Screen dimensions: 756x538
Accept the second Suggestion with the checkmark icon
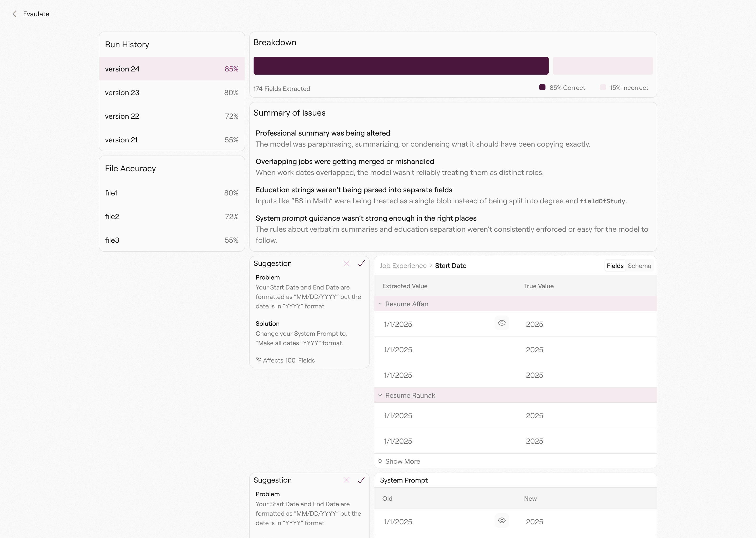coord(361,480)
